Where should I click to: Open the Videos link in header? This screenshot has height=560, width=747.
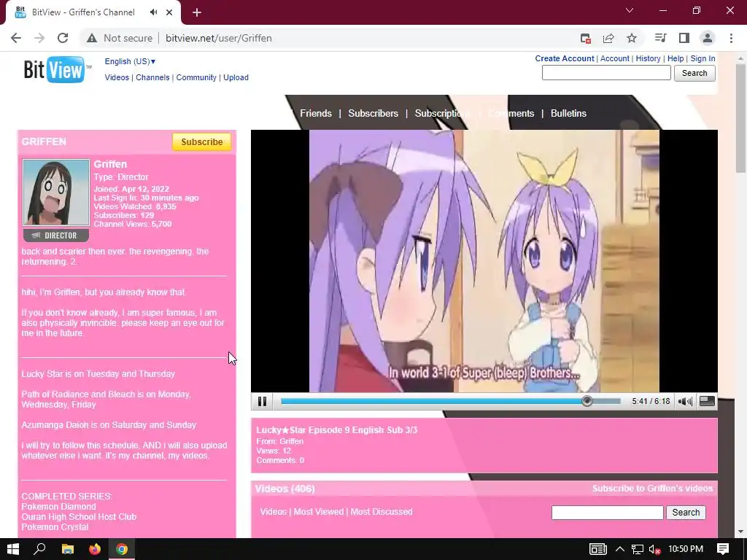[x=117, y=77]
